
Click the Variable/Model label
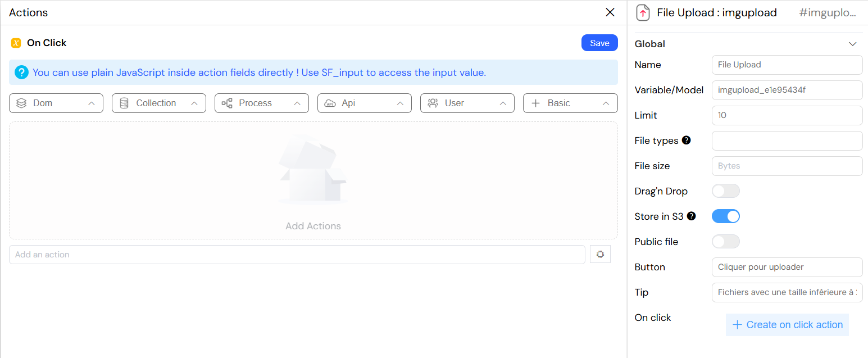click(x=669, y=90)
